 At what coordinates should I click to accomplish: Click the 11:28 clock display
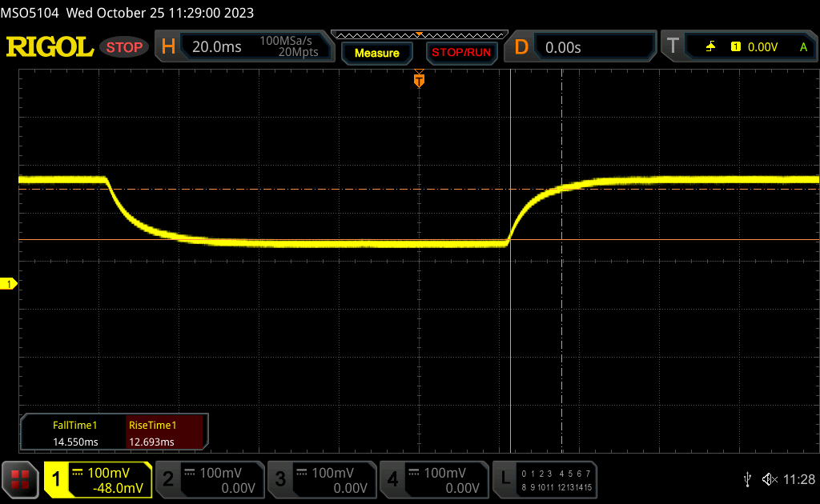799,479
